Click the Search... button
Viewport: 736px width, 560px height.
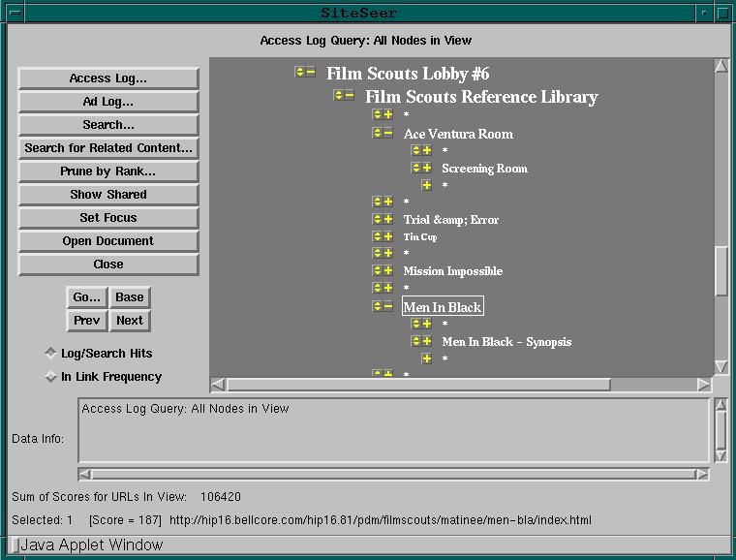point(108,125)
